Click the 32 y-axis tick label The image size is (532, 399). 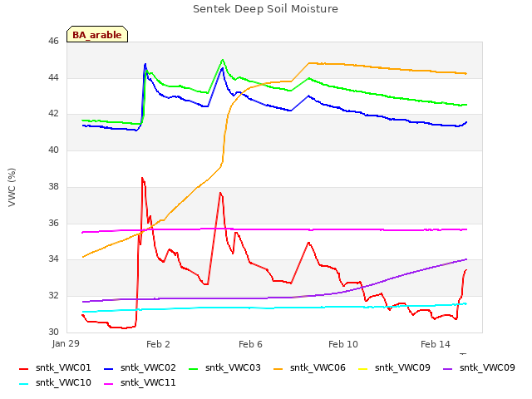(x=53, y=296)
